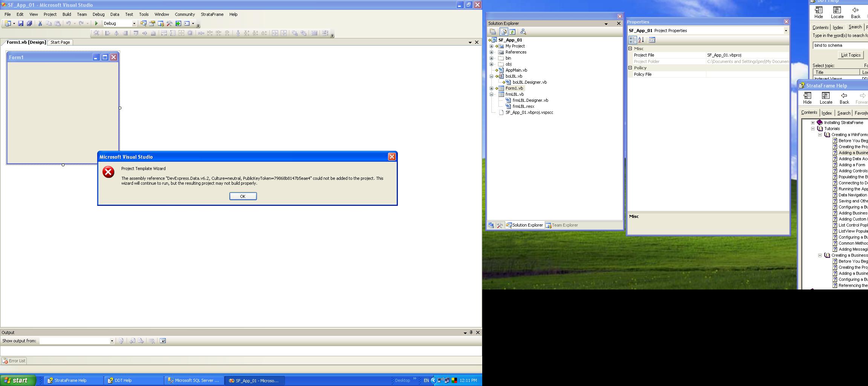Viewport: 868px width, 386px height.
Task: Click the Save icon in toolbar
Action: click(x=21, y=23)
